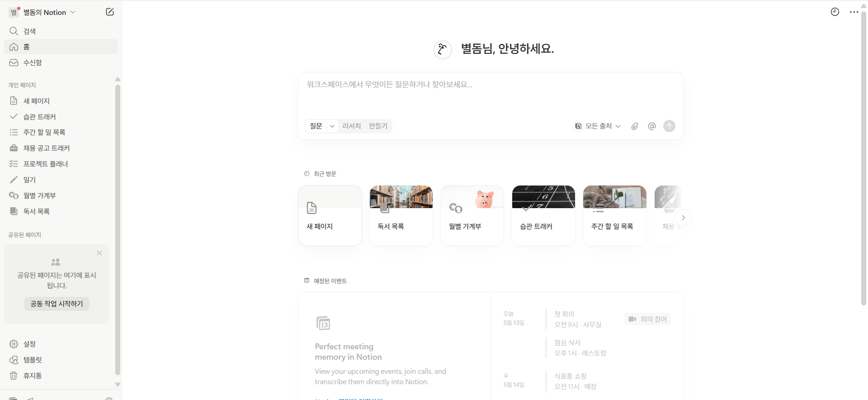Image resolution: width=868 pixels, height=400 pixels.
Task: Open 일기 page in the sidebar
Action: point(60,180)
